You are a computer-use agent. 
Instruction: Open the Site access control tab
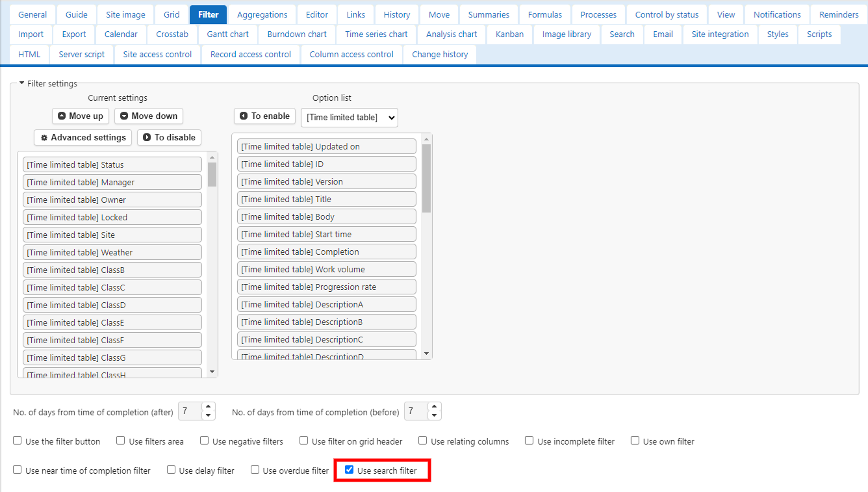coord(158,54)
